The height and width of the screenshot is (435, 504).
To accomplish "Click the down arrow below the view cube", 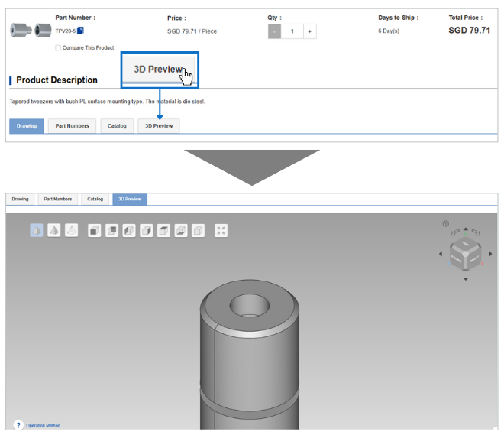I will point(466,279).
